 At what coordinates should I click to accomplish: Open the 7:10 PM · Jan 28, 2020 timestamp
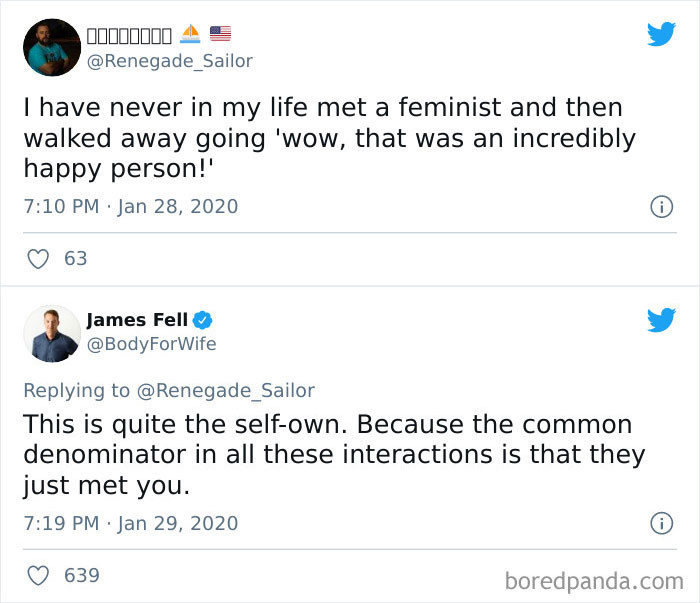coord(130,207)
